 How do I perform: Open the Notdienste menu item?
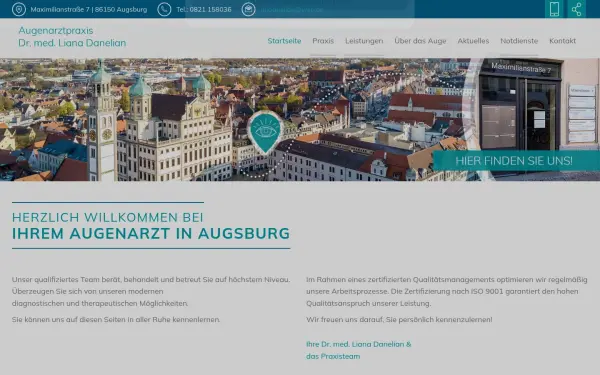(519, 41)
